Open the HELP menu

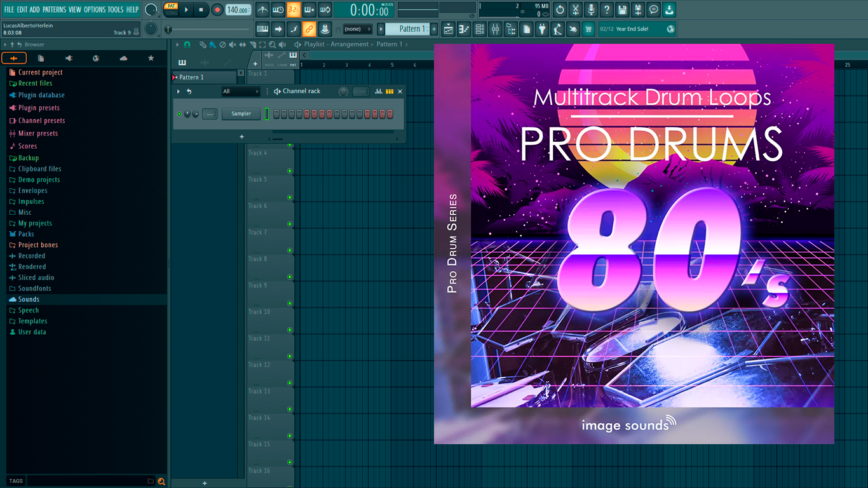[x=132, y=10]
